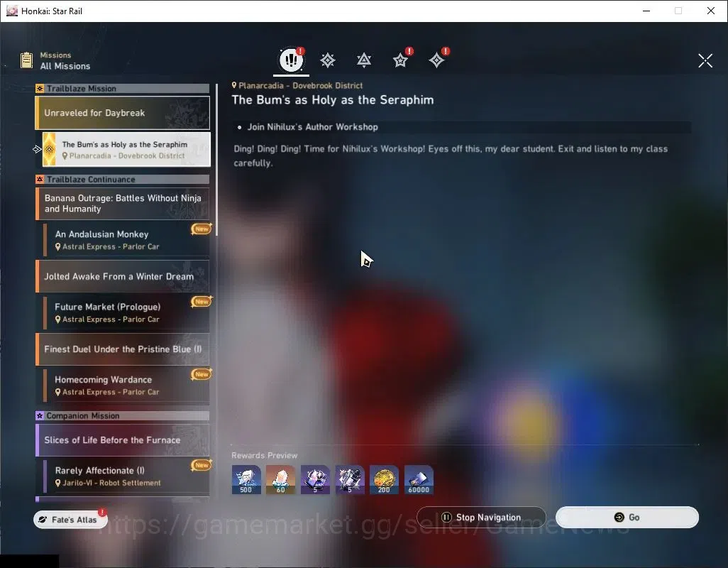Screen dimensions: 728x568
Task: Collapse the Trailblaze Continuance section header
Action: (x=123, y=179)
